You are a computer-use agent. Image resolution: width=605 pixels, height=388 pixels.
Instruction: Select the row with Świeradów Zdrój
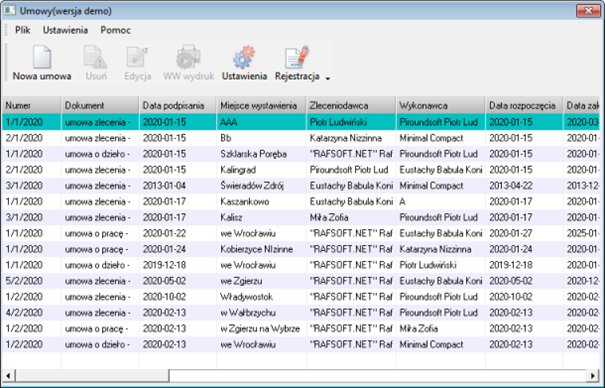[x=301, y=186]
